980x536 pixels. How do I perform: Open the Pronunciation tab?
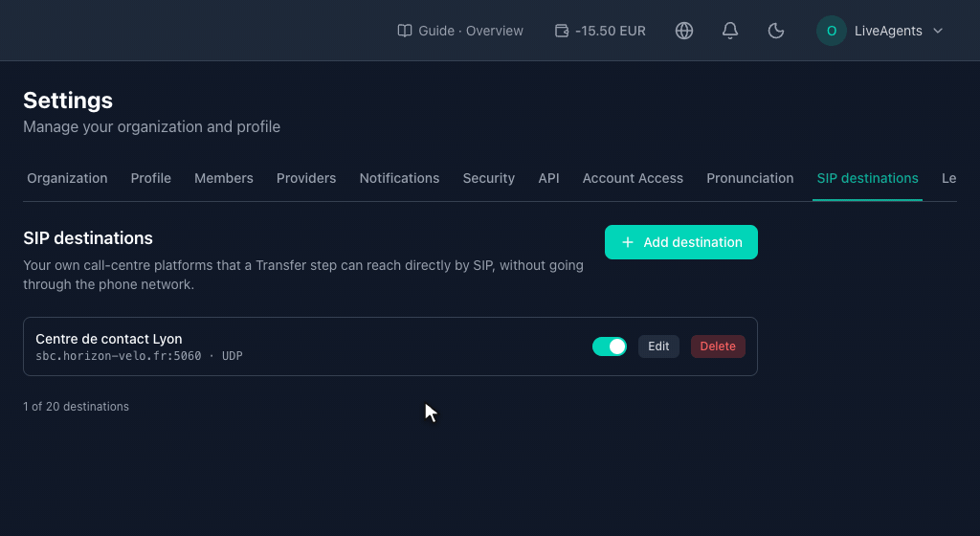750,179
